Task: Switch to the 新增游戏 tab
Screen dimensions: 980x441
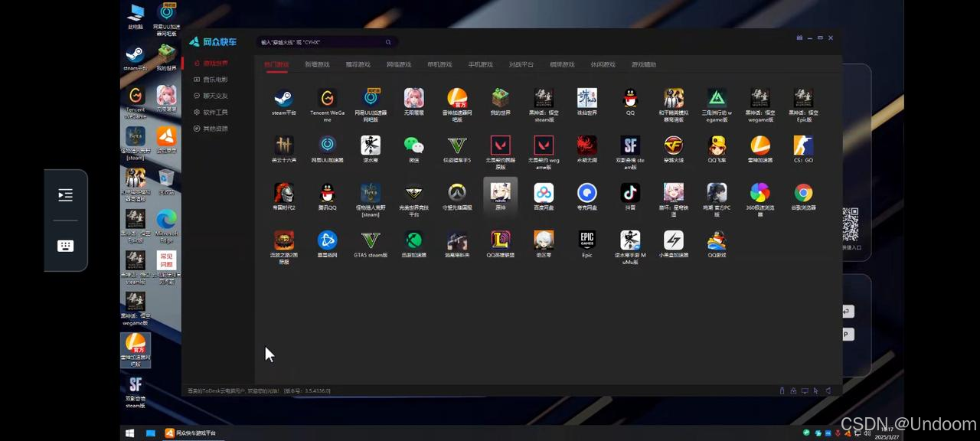Action: point(317,65)
